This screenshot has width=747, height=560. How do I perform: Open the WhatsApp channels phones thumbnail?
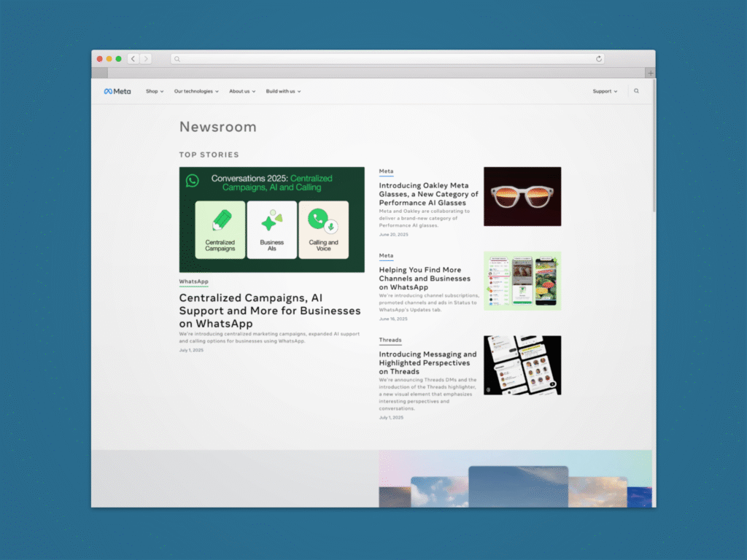pos(522,281)
